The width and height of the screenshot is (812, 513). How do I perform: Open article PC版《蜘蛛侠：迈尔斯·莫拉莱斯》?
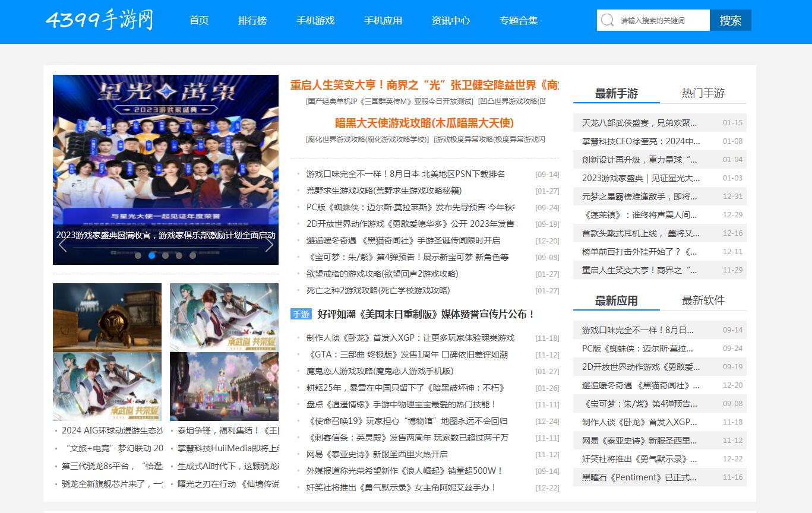410,207
